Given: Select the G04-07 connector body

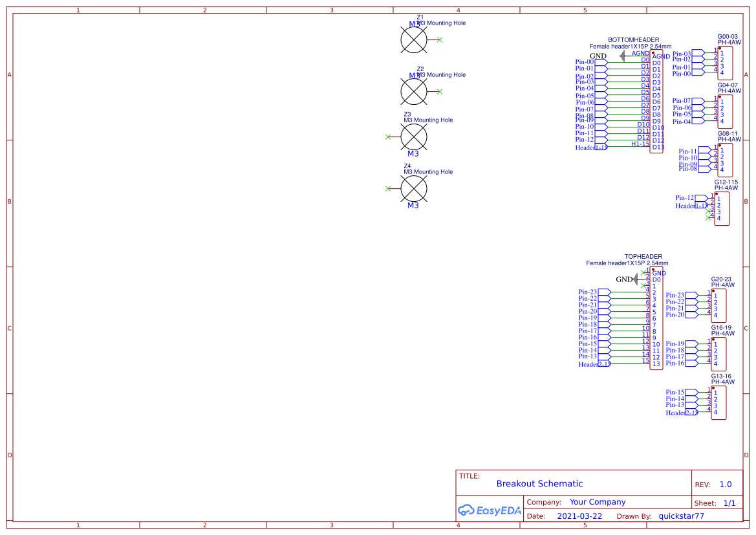Looking at the screenshot, I should pos(725,112).
